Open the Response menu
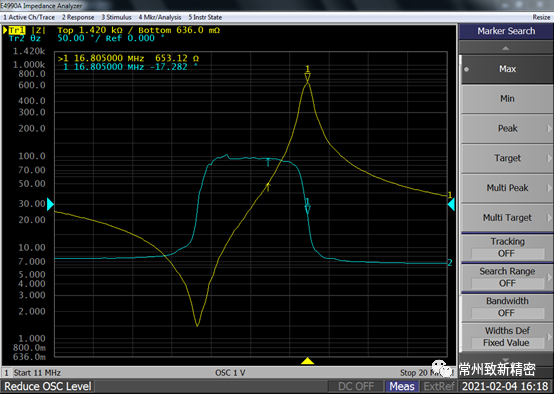The height and width of the screenshot is (394, 554). [78, 17]
